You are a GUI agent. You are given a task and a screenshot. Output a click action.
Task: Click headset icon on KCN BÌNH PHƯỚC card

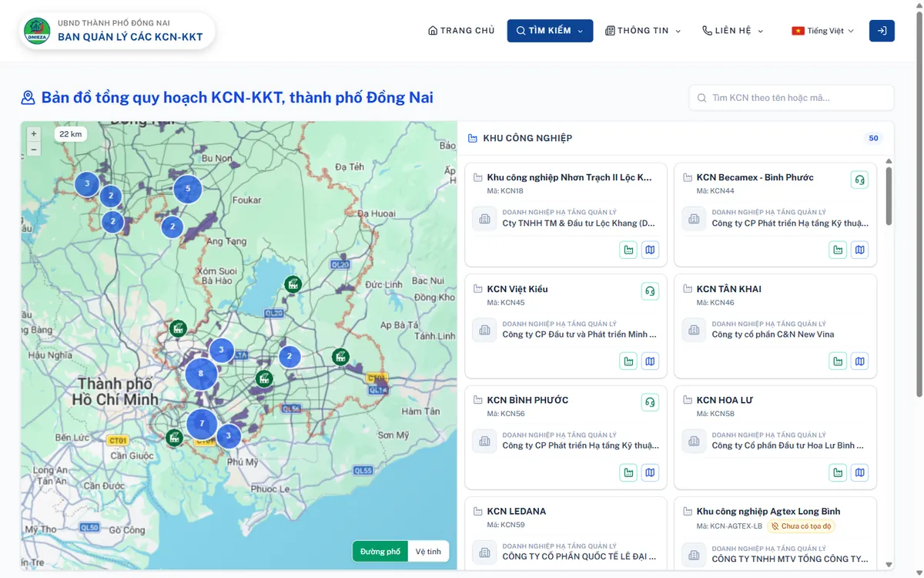coord(651,402)
